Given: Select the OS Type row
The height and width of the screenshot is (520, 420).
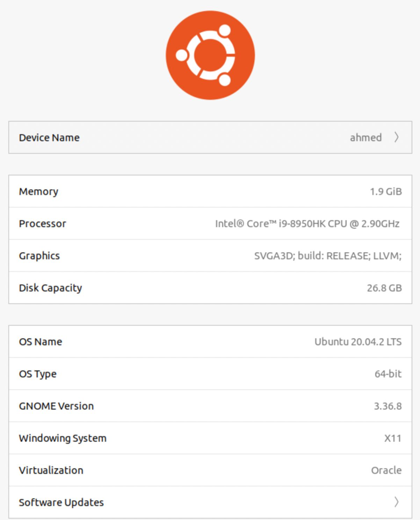Looking at the screenshot, I should 210,374.
